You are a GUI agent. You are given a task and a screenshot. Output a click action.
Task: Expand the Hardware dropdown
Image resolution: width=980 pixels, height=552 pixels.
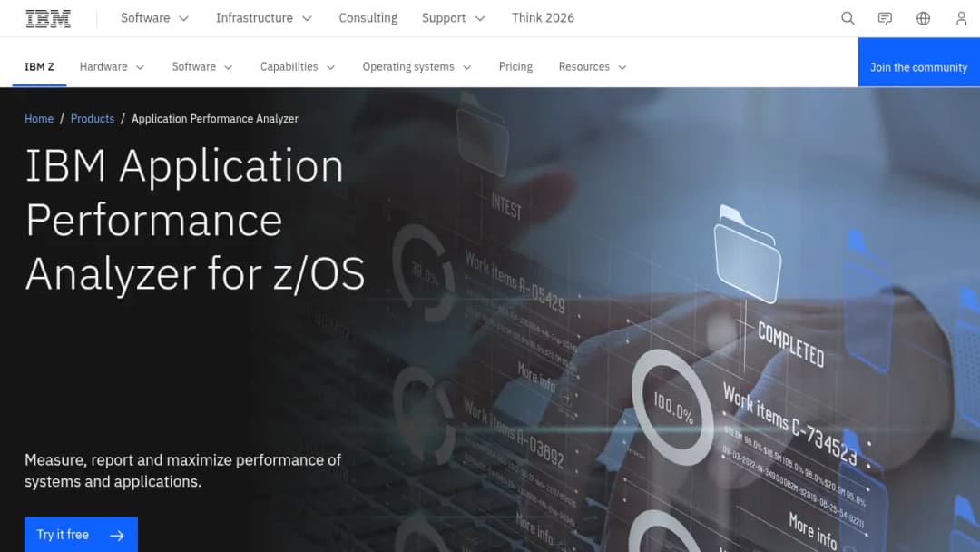coord(112,67)
